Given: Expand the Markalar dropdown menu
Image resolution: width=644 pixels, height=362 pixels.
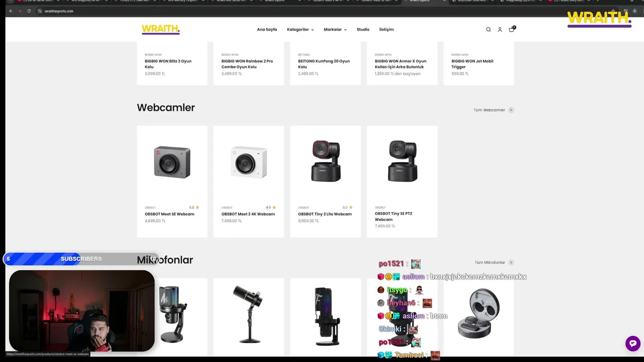Looking at the screenshot, I should tap(335, 30).
